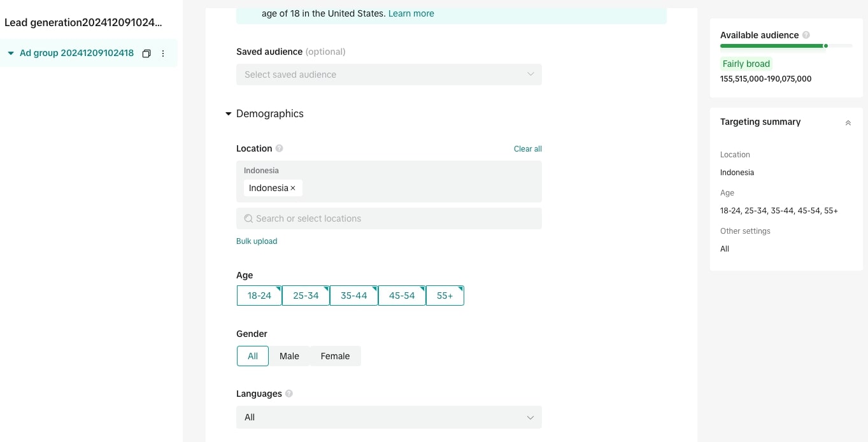Open the Languages dropdown

coord(388,417)
